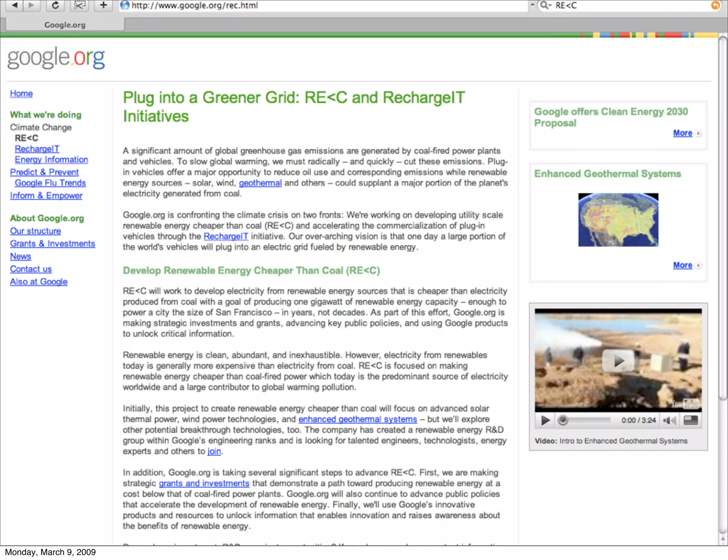Toggle video mute with the speaker icon
The image size is (728, 560).
(x=669, y=420)
